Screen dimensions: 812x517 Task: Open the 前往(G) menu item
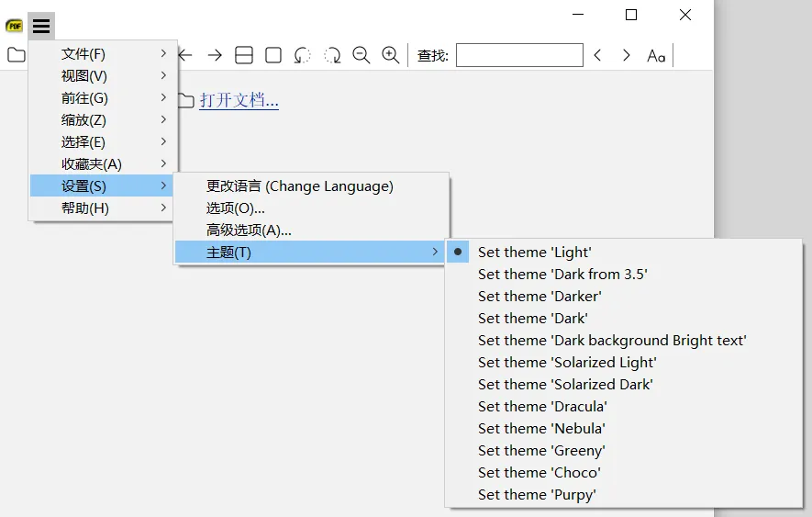tap(103, 98)
